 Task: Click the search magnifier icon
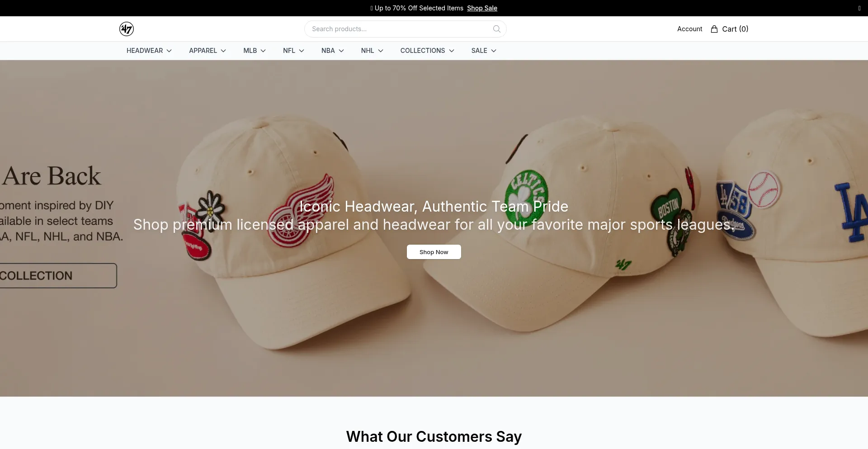tap(497, 29)
